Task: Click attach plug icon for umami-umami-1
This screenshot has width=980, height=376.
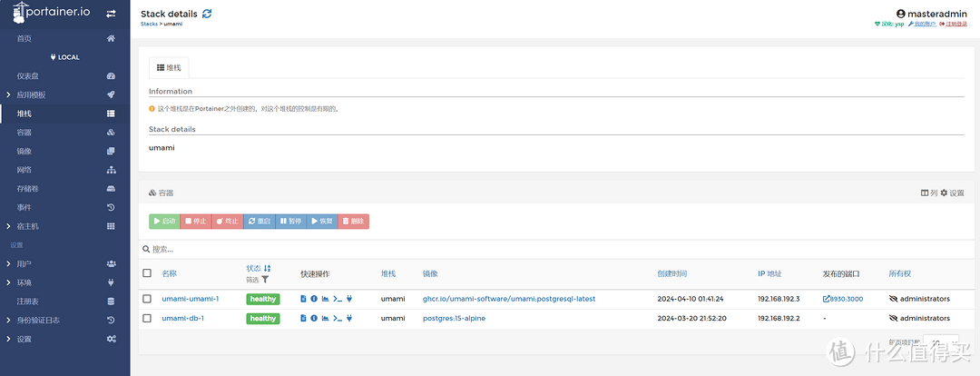Action: (348, 299)
